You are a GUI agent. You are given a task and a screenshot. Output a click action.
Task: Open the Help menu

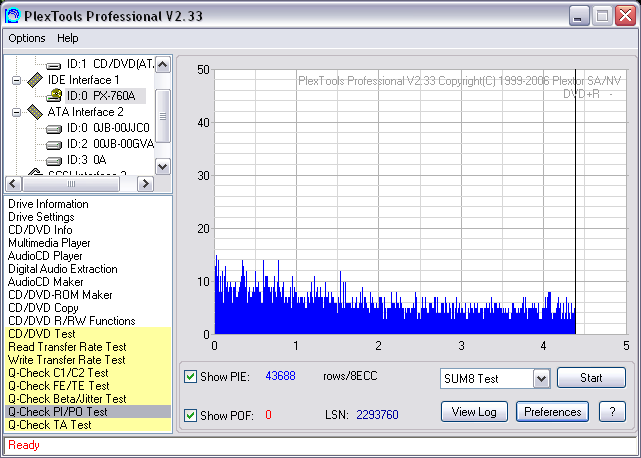tap(67, 38)
